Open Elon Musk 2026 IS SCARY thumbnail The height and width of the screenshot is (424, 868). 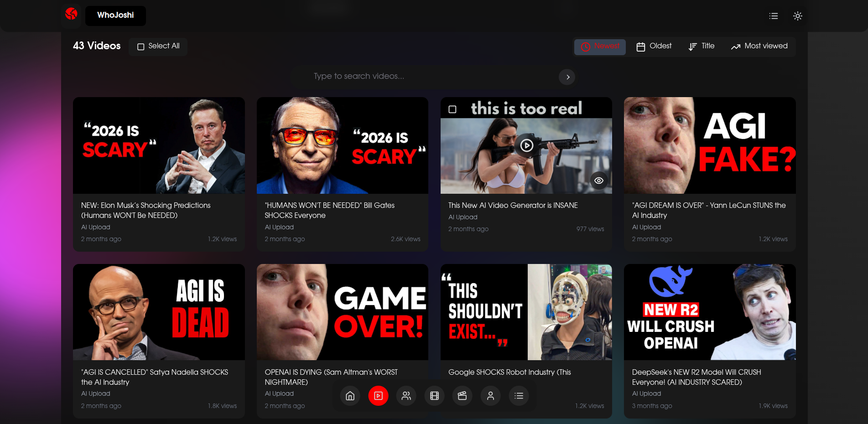click(x=159, y=145)
